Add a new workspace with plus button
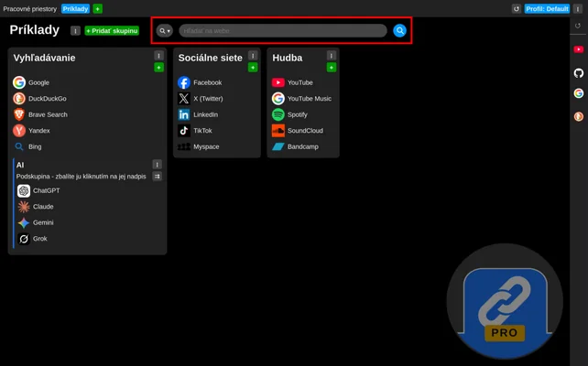 (x=97, y=8)
